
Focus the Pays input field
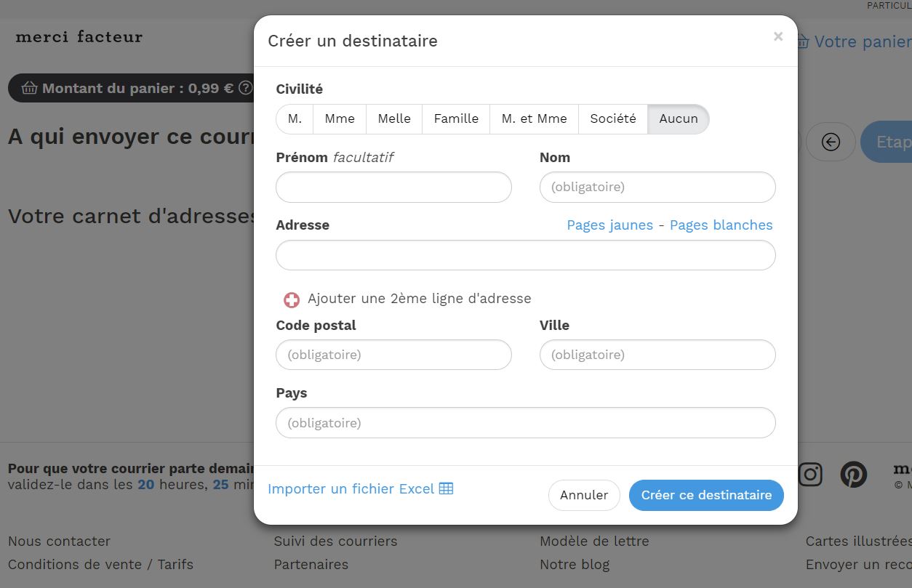[526, 422]
